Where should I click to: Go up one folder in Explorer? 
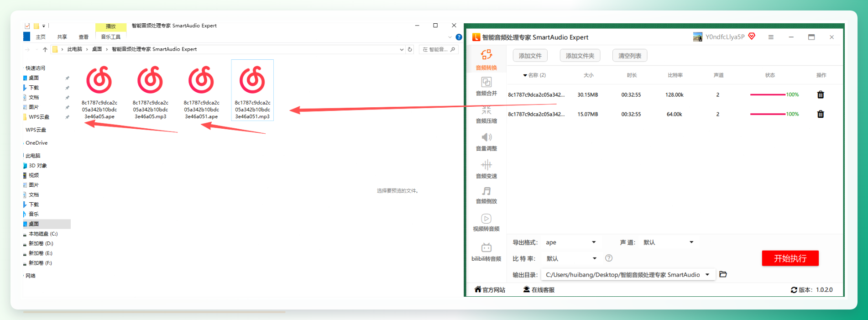pos(45,49)
